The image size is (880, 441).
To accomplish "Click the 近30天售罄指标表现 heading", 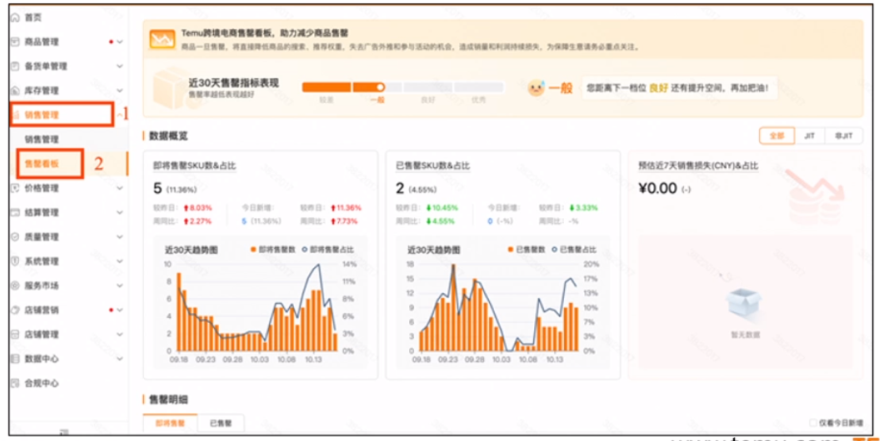I will click(233, 83).
